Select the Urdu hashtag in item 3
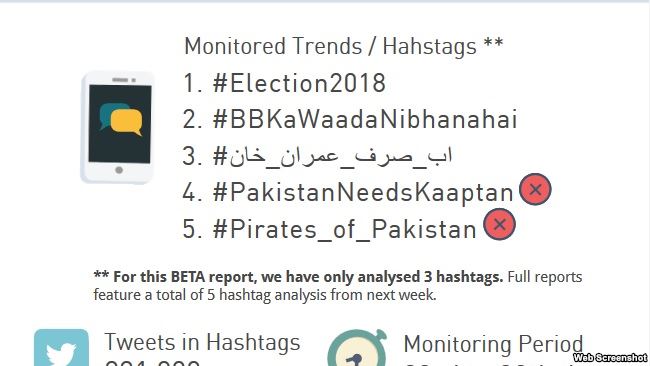 coord(332,156)
